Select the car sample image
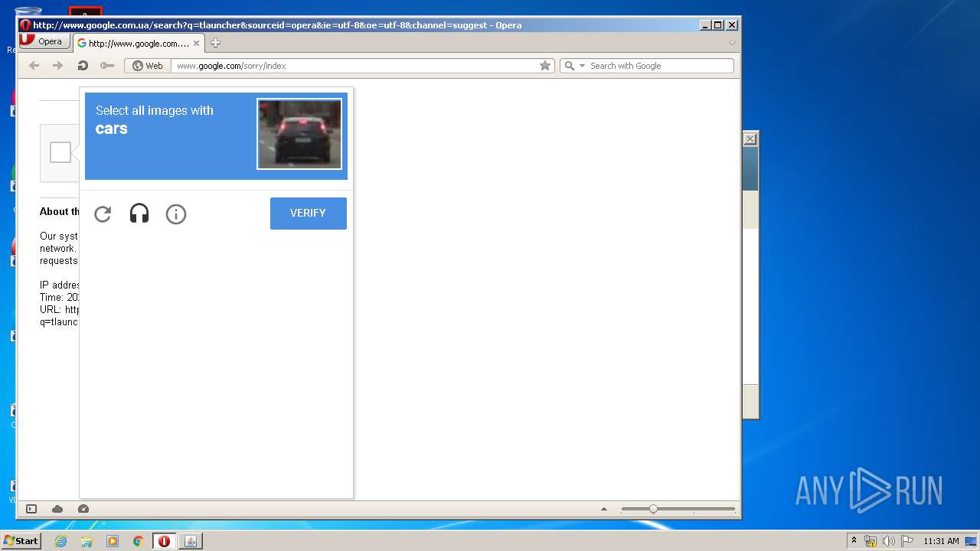 tap(299, 134)
